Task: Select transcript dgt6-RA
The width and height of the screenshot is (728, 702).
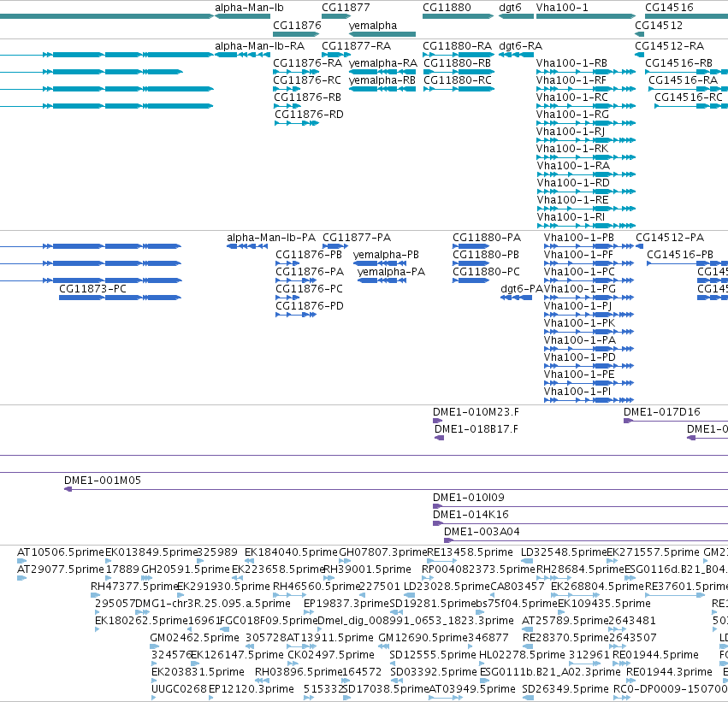Action: 520,46
